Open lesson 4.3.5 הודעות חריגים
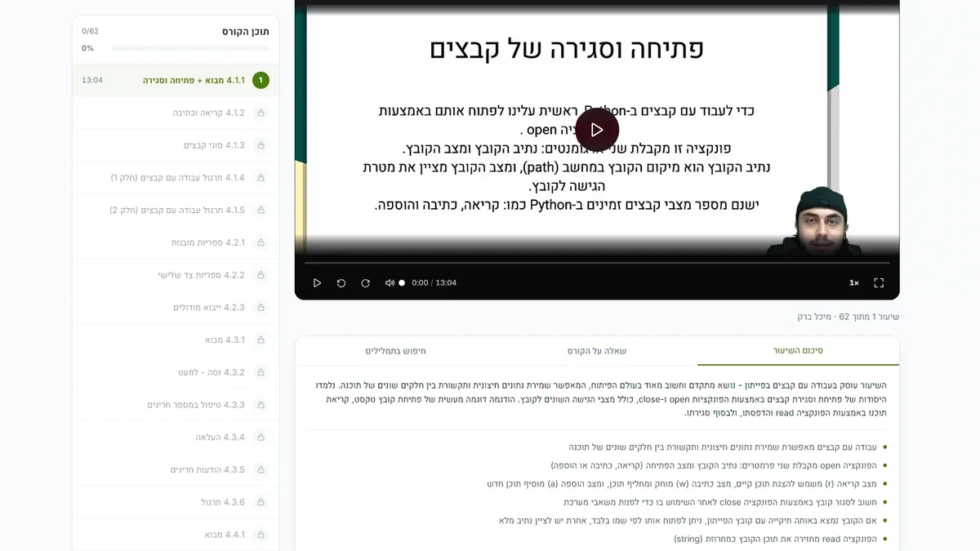This screenshot has height=551, width=980. 176,469
